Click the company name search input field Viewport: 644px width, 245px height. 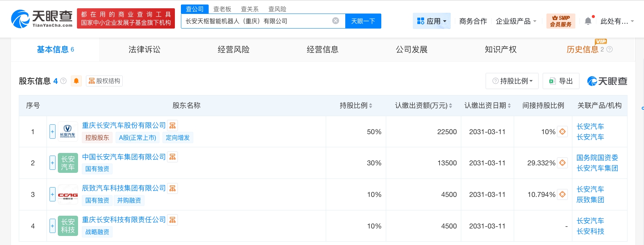click(255, 21)
